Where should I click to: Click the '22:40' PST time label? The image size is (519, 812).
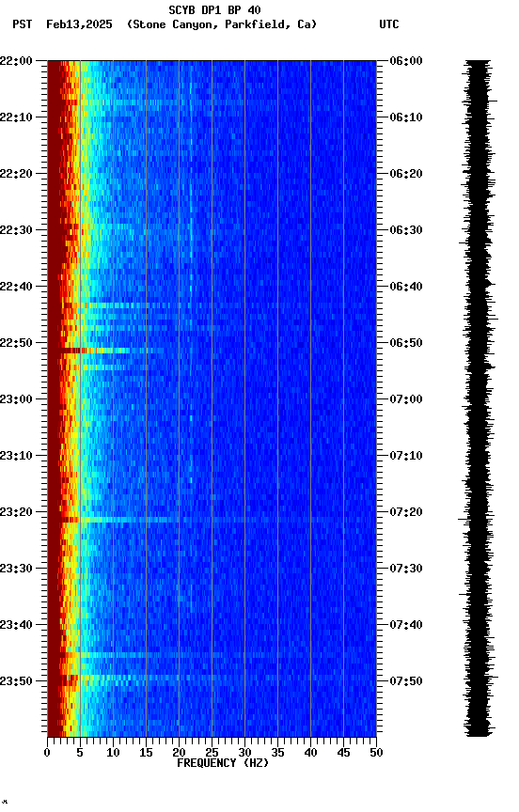tap(16, 287)
